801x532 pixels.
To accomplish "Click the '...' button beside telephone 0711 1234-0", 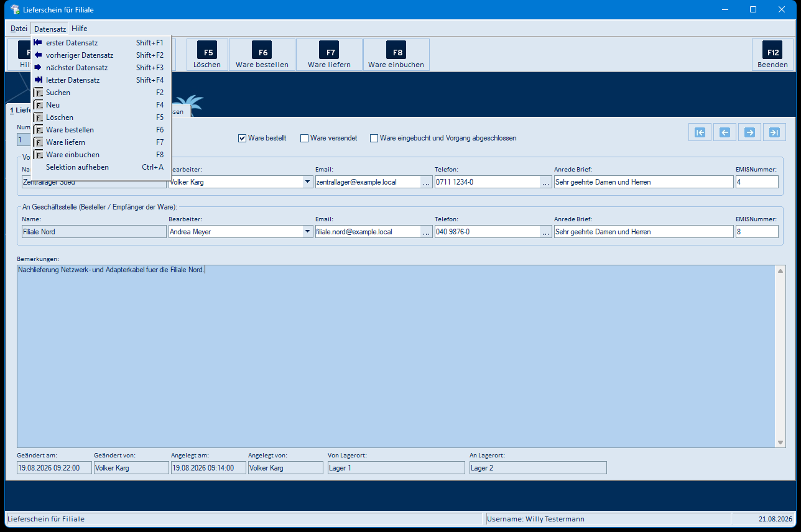I will (545, 182).
